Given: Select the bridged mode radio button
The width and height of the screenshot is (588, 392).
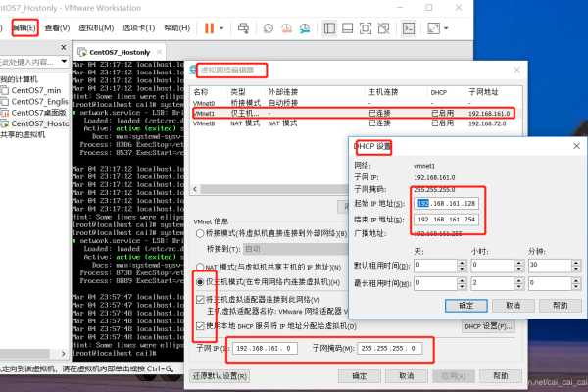Looking at the screenshot, I should [x=198, y=235].
